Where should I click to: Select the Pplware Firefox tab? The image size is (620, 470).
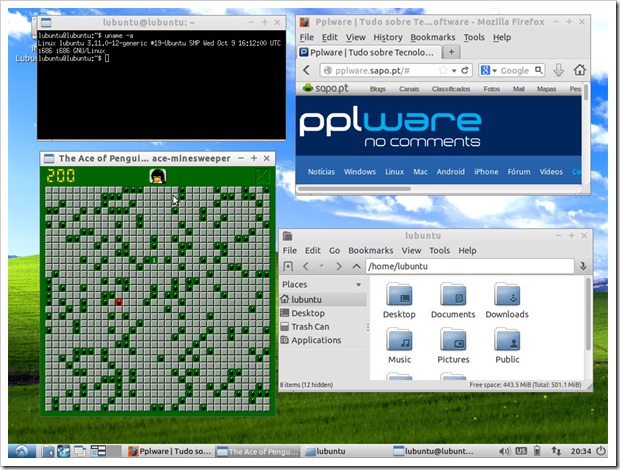pos(369,52)
